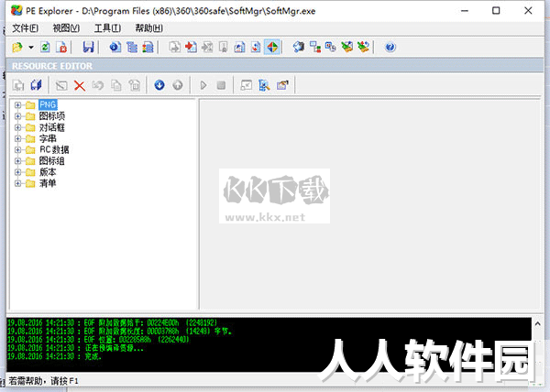The image size is (550, 392).
Task: Move up with the gray up arrow icon
Action: tap(178, 85)
